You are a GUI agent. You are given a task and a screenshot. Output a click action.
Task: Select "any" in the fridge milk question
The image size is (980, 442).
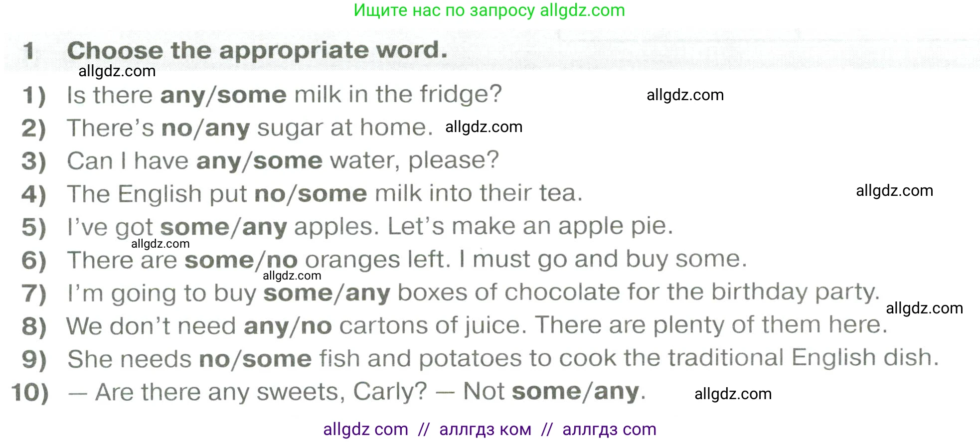[x=182, y=95]
